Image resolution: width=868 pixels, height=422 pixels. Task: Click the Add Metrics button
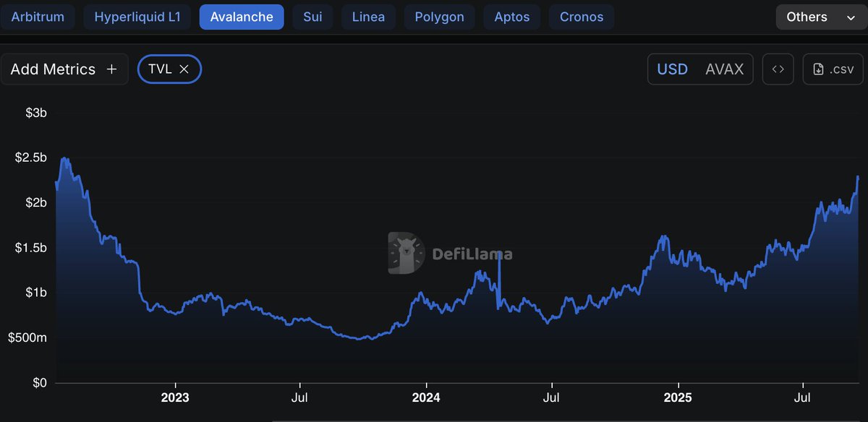(x=64, y=69)
